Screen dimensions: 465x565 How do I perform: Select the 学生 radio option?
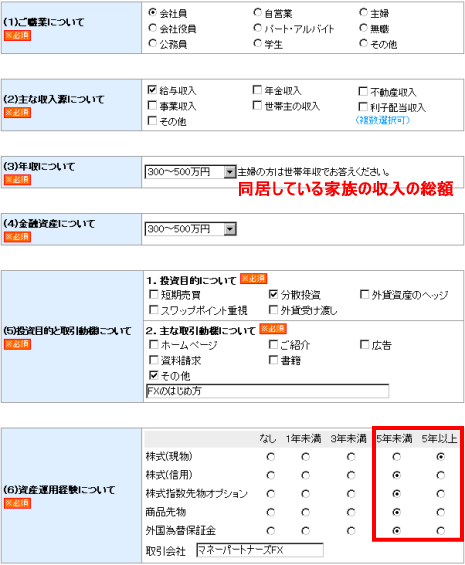click(x=257, y=44)
